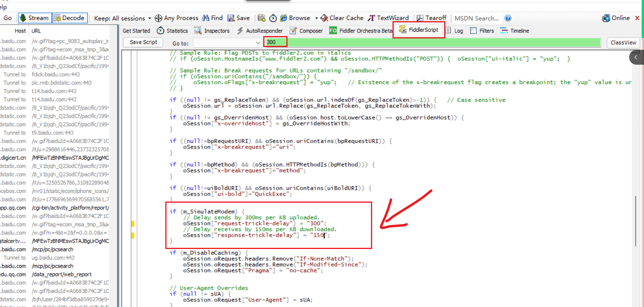Click the Pragma no-cache code line
Image resolution: width=644 pixels, height=307 pixels.
(253, 271)
